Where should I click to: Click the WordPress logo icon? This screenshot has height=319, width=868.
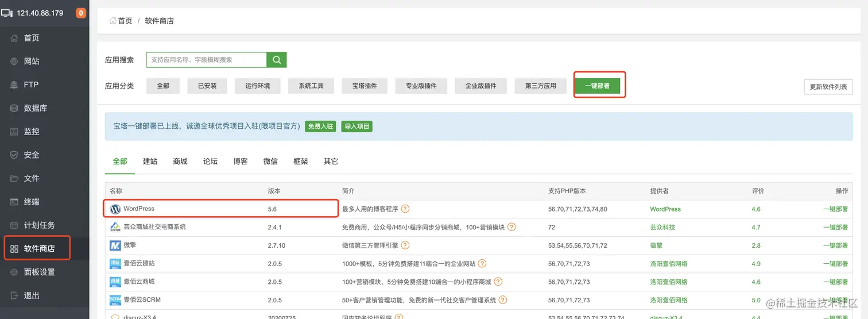click(115, 209)
